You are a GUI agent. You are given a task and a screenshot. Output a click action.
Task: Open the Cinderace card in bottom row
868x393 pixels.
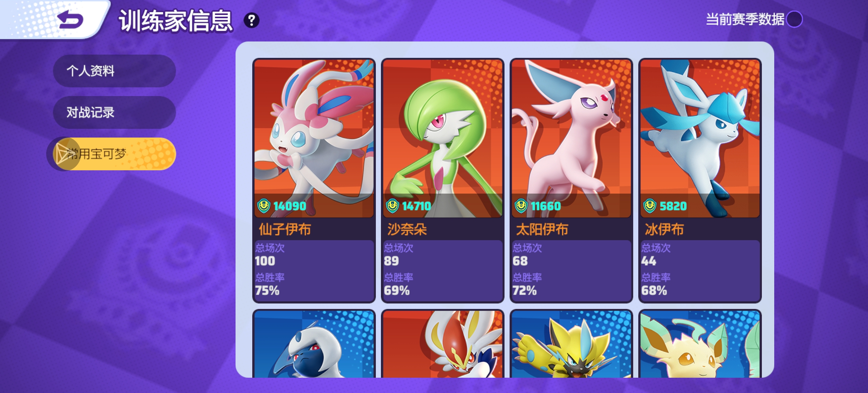tap(443, 344)
